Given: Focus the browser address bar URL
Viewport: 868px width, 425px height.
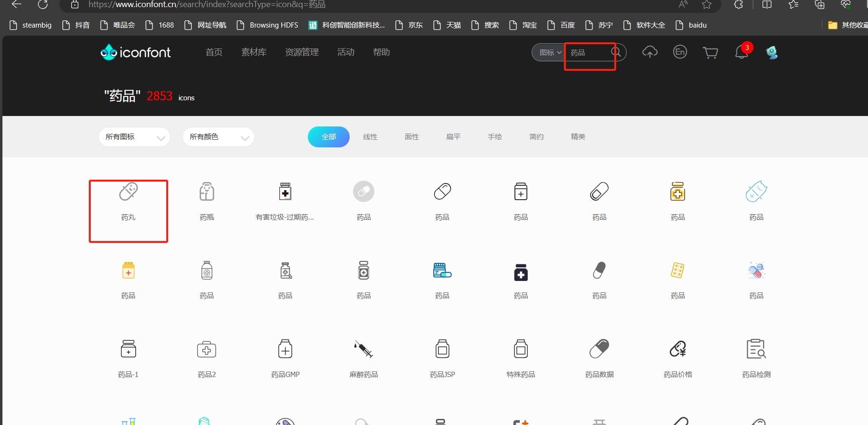Looking at the screenshot, I should 207,4.
